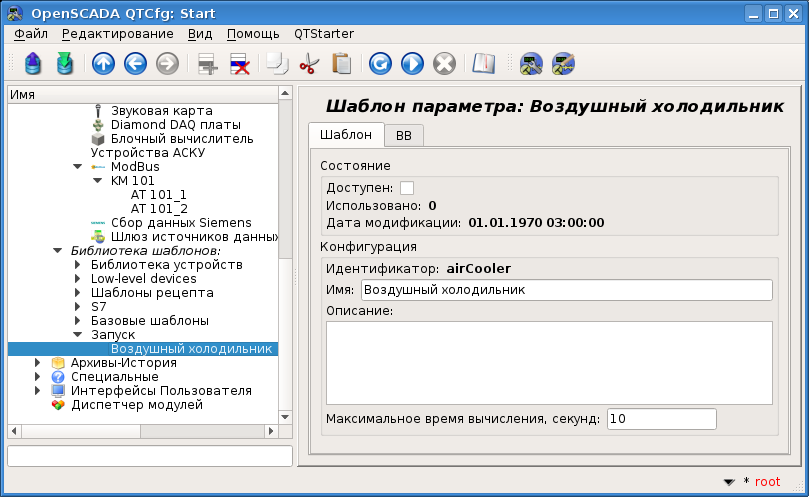Image resolution: width=809 pixels, height=497 pixels.
Task: Select the Устройства АСКУ tree item
Action: tap(148, 153)
